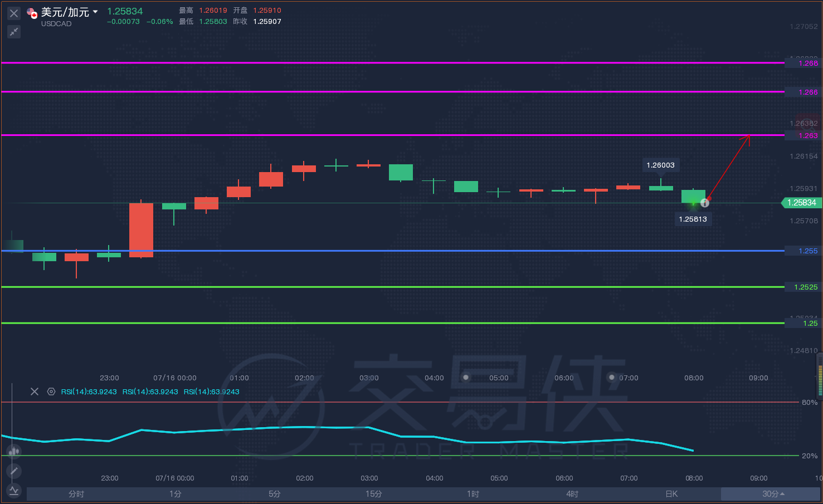Choose the 4时 timeframe
Screen dimensions: 823x504
572,494
